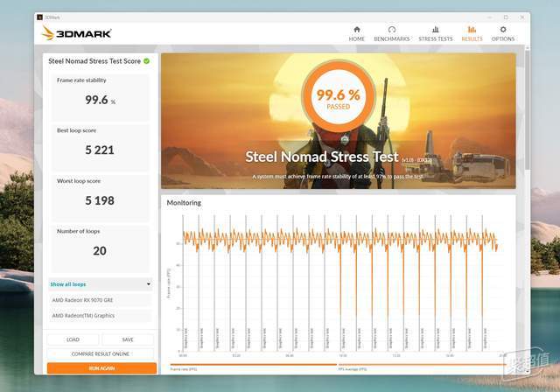Click the Worst loop score 5 198
The image size is (560, 392).
[100, 200]
